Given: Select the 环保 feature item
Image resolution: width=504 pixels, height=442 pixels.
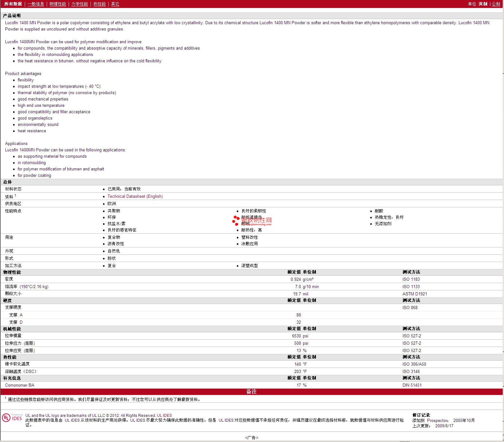Looking at the screenshot, I should (x=112, y=217).
